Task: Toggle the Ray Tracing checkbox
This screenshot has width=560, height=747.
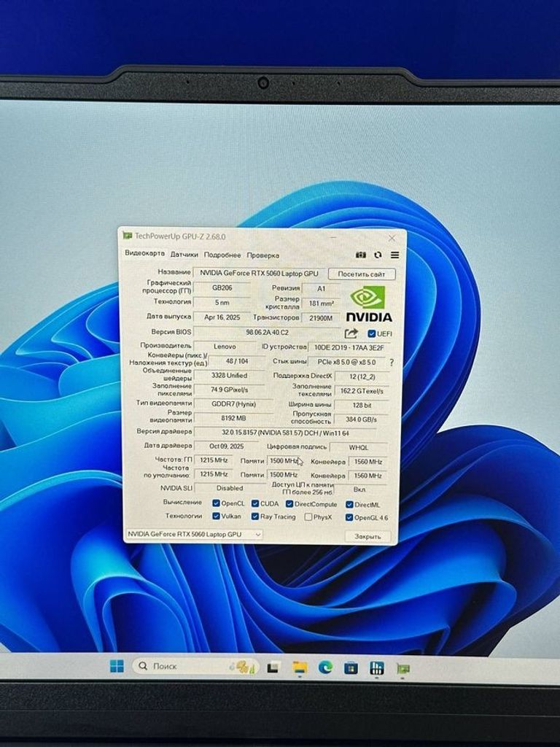Action: tap(255, 516)
